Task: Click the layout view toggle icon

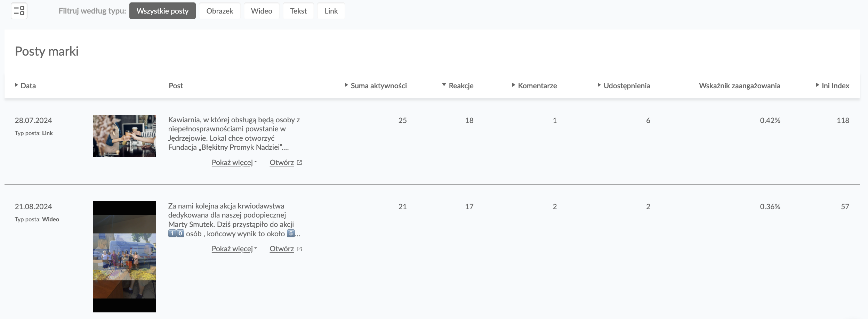Action: (19, 11)
